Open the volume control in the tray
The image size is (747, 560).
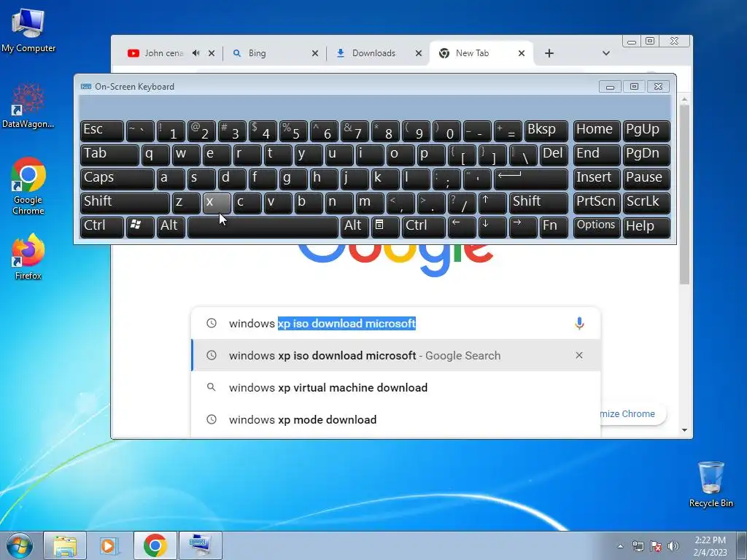(673, 546)
